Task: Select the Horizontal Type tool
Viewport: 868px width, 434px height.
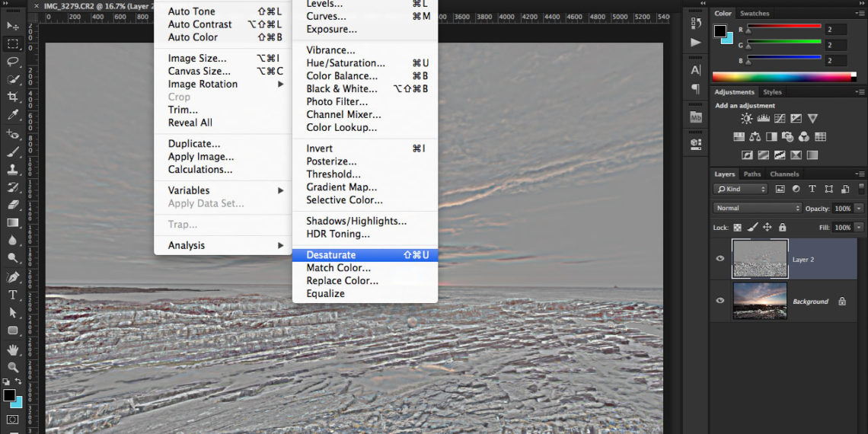Action: point(13,295)
